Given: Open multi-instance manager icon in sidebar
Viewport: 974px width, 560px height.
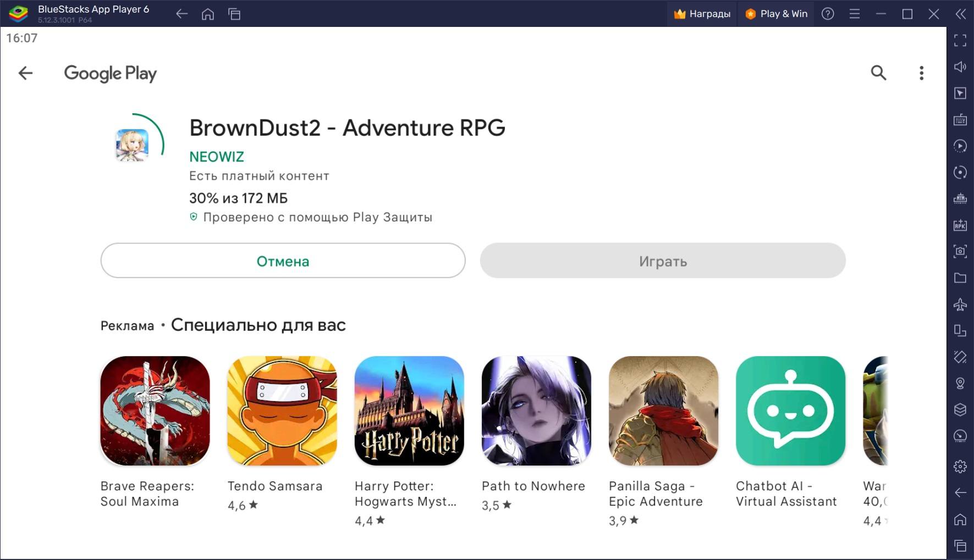Looking at the screenshot, I should pyautogui.click(x=960, y=330).
